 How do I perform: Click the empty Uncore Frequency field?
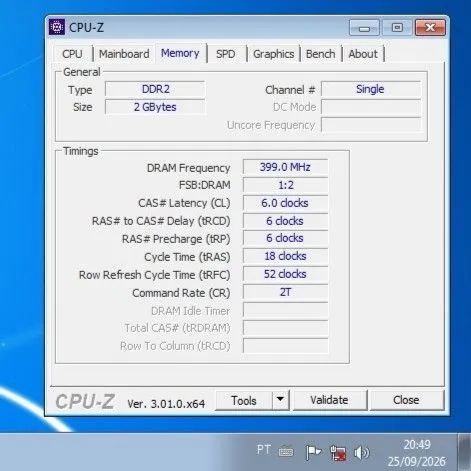coord(370,125)
